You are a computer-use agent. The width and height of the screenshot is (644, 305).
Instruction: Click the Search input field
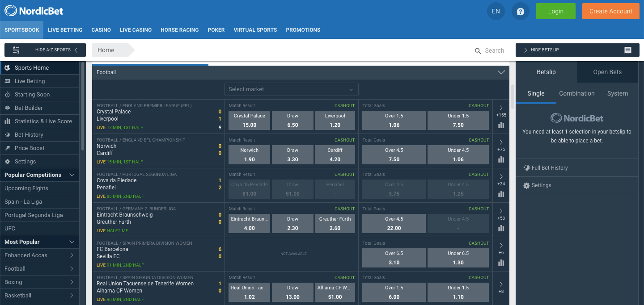[495, 51]
